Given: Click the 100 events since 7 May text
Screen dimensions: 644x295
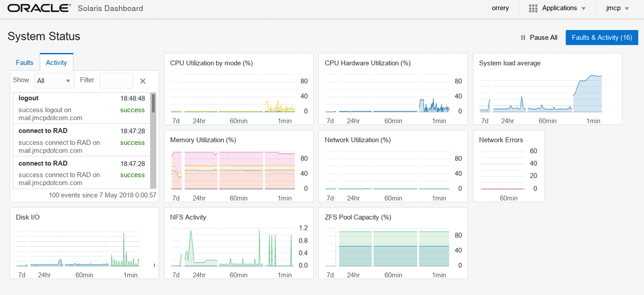Looking at the screenshot, I should [103, 195].
